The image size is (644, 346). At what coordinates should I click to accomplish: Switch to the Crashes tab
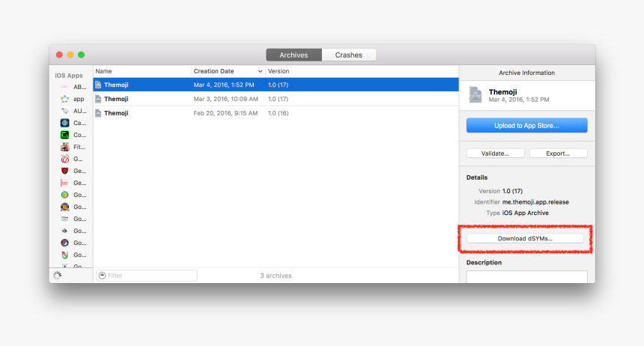pos(349,55)
